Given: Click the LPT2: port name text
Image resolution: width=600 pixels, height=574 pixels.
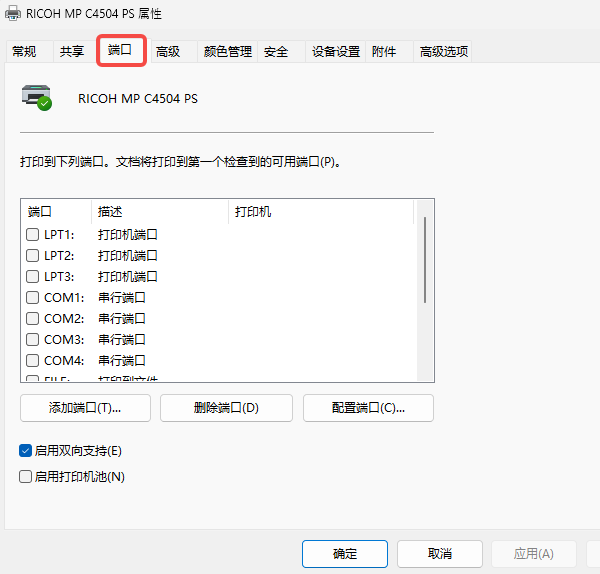Looking at the screenshot, I should click(x=59, y=256).
